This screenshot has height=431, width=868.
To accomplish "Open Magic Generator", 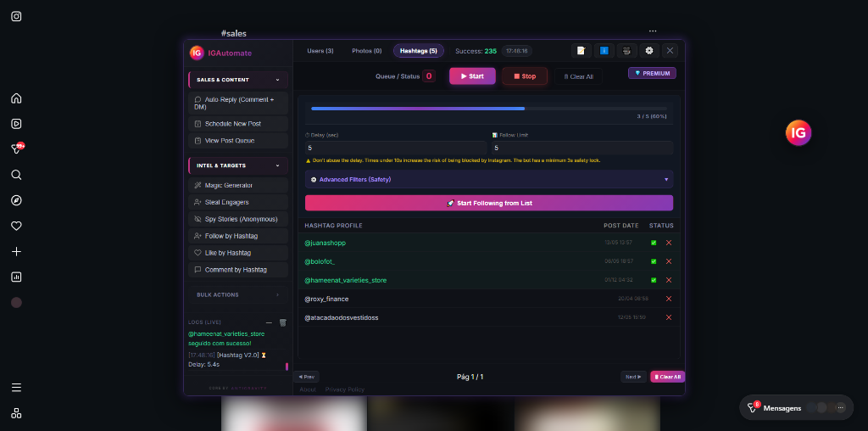I will click(238, 185).
